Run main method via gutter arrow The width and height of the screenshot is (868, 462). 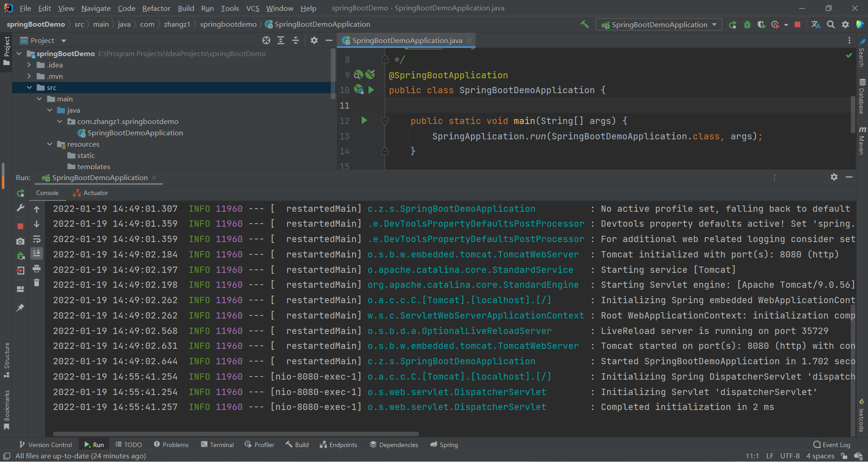click(x=364, y=121)
